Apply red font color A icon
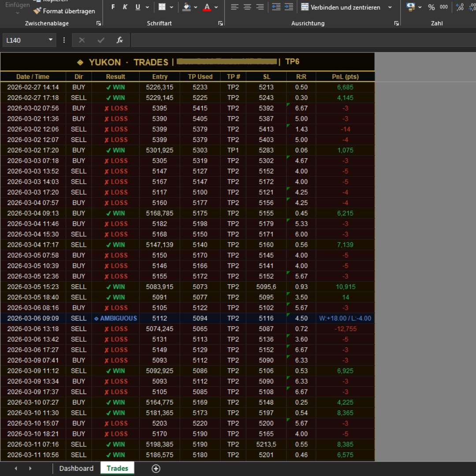 click(207, 7)
